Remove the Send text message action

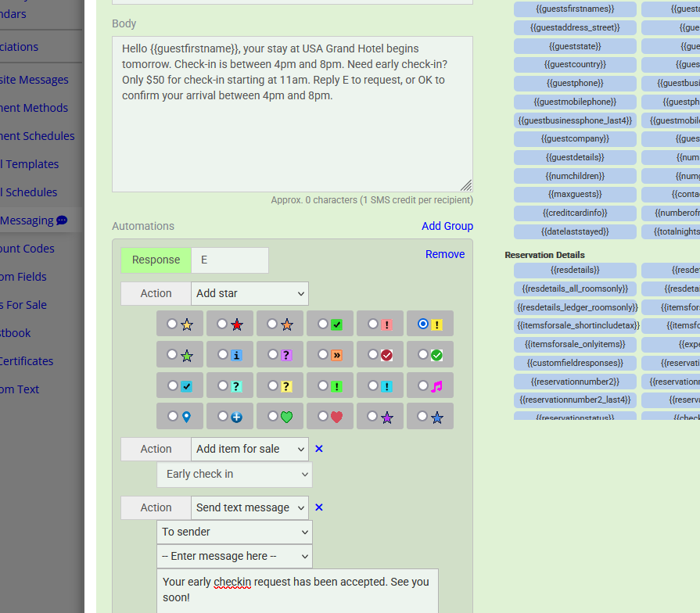319,507
